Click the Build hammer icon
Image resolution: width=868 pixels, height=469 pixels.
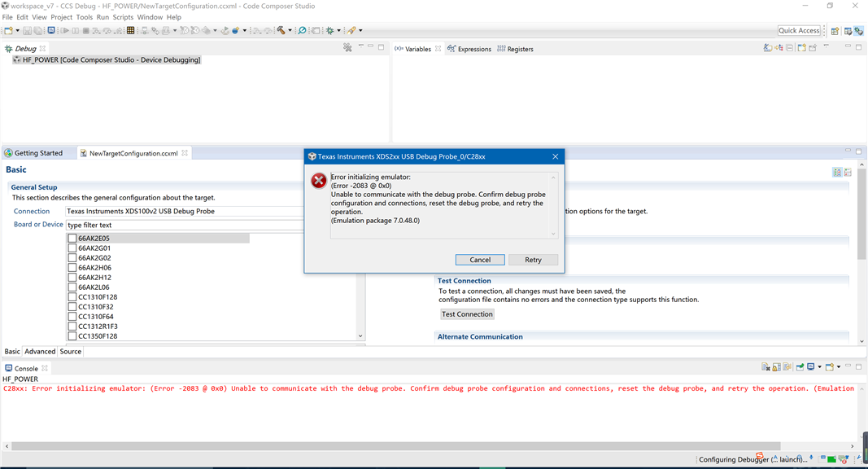[x=281, y=30]
